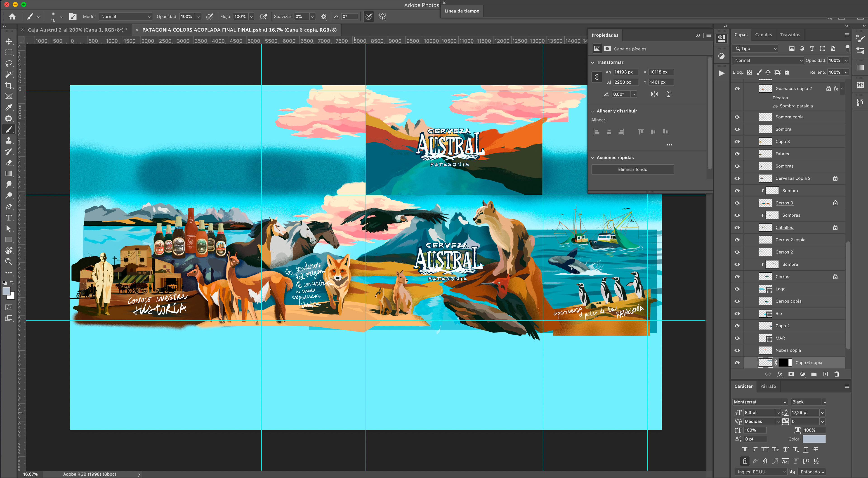Select the Zoom tool
This screenshot has height=478, width=868.
tap(9, 261)
